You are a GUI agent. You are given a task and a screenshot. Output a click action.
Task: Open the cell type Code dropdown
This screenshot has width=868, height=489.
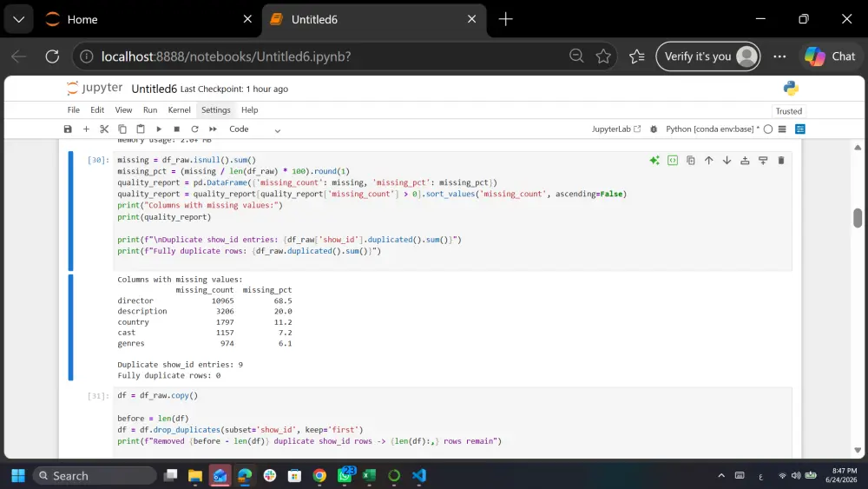point(254,129)
